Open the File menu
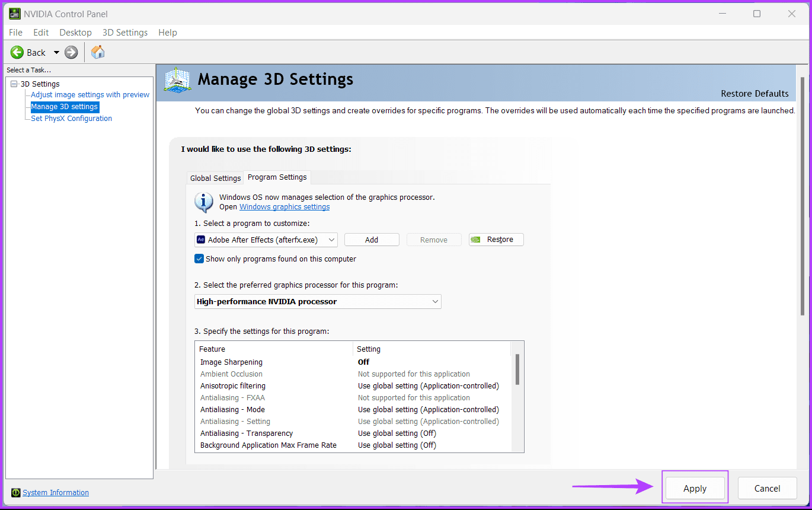The image size is (812, 510). tap(15, 33)
